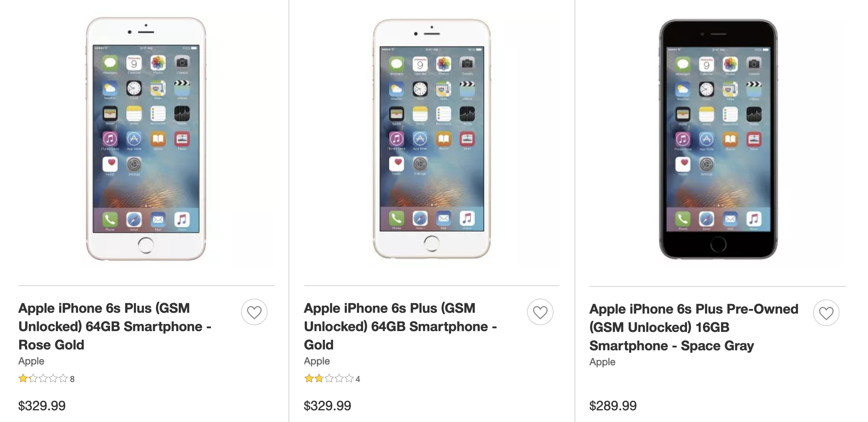
Task: Click the $289.99 price of Space Gray iPhone
Action: click(x=613, y=406)
